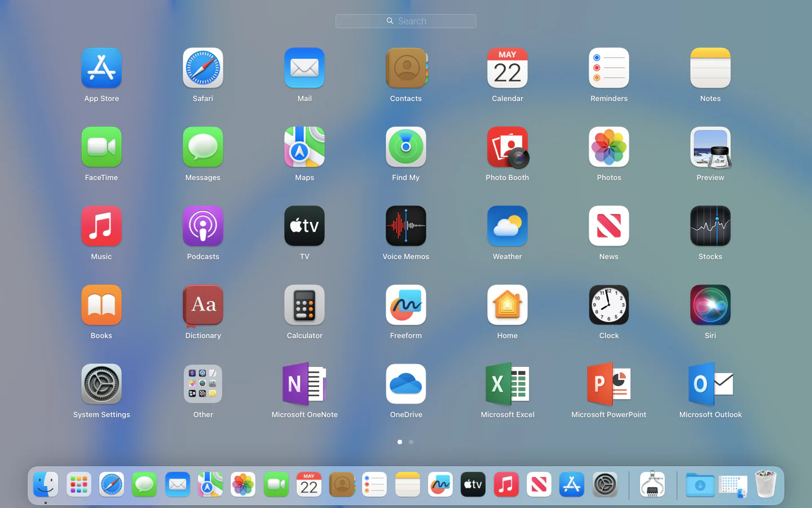Open the Preview app
This screenshot has height=508, width=812.
[x=710, y=147]
